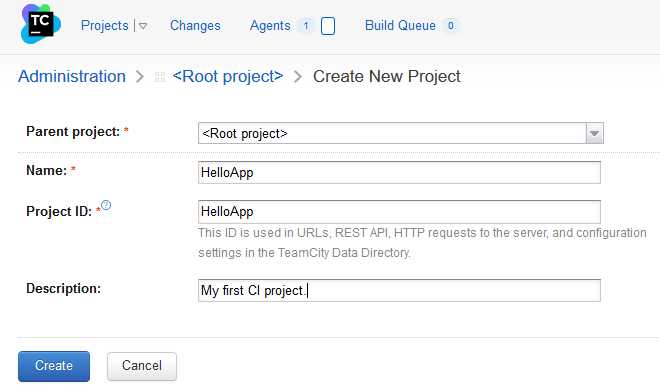Go to the Projects page
The image size is (660, 385).
(x=104, y=25)
